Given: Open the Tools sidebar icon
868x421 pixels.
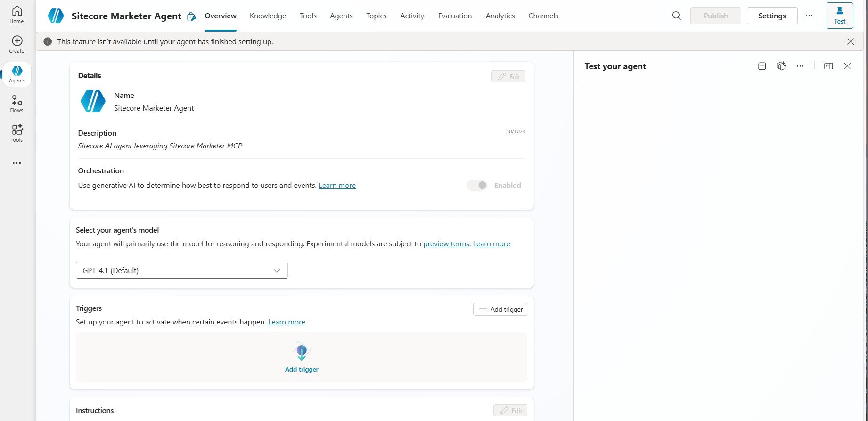Looking at the screenshot, I should (17, 133).
